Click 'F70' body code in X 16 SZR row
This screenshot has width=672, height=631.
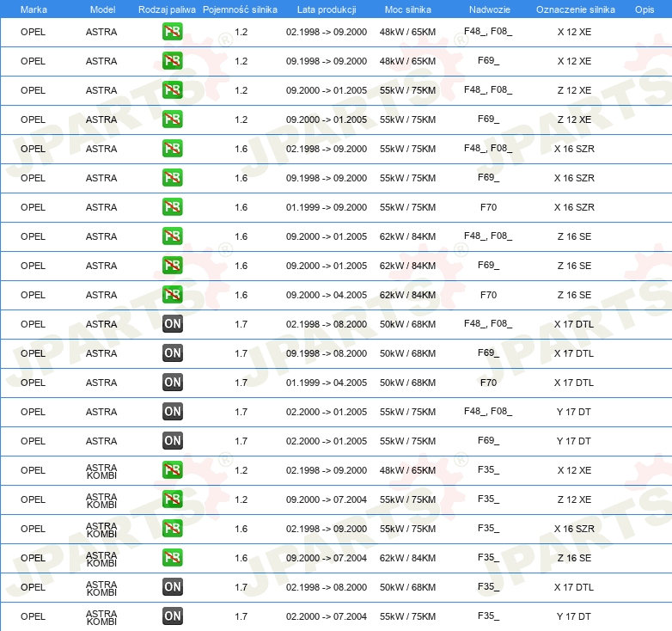click(x=489, y=207)
